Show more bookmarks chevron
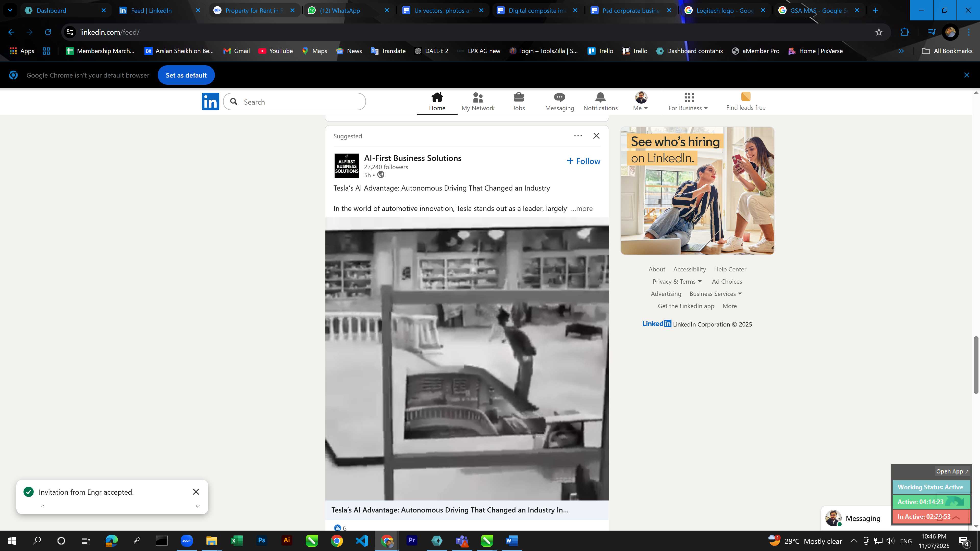 (901, 51)
